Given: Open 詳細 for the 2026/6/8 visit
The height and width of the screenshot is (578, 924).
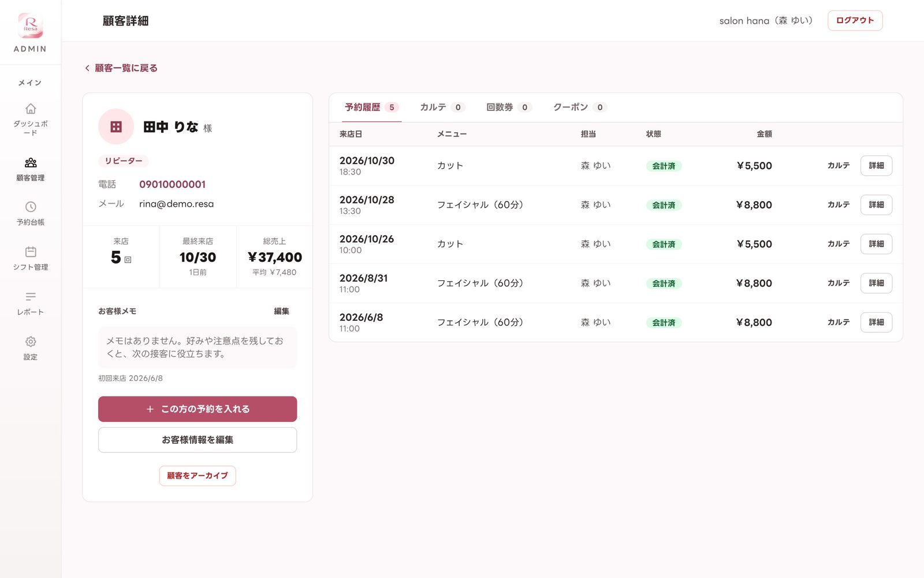Looking at the screenshot, I should point(876,323).
